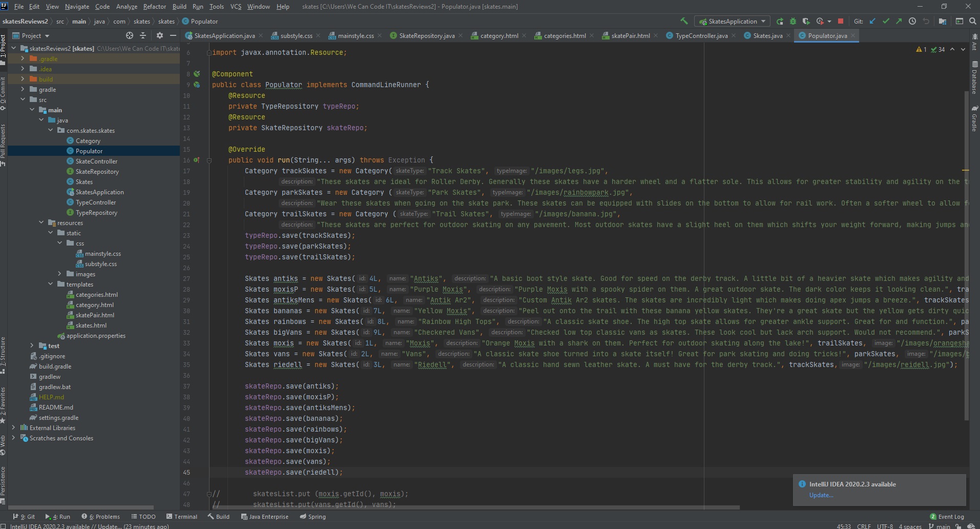Screen dimensions: 980x529
Task: Open Project Structure icon in toolbar
Action: 942,21
